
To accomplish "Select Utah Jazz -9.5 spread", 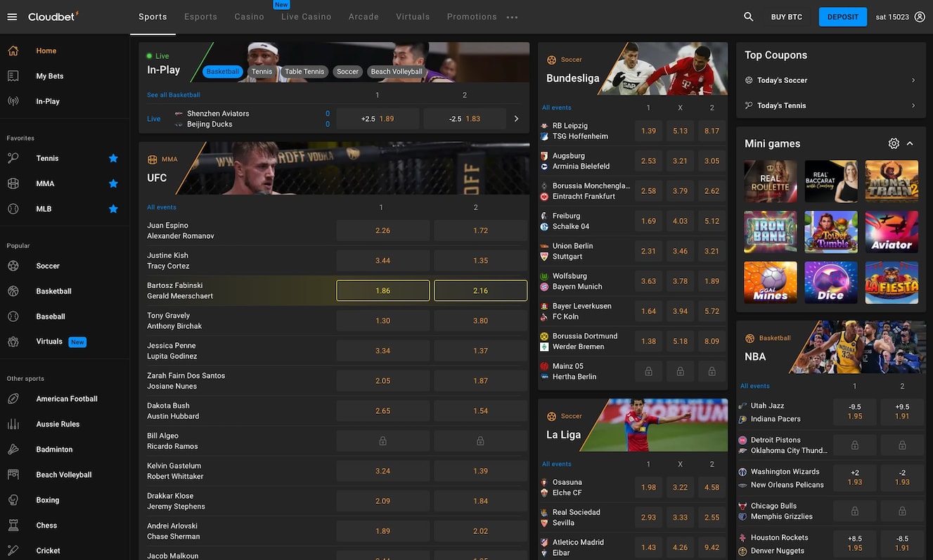I will (855, 412).
